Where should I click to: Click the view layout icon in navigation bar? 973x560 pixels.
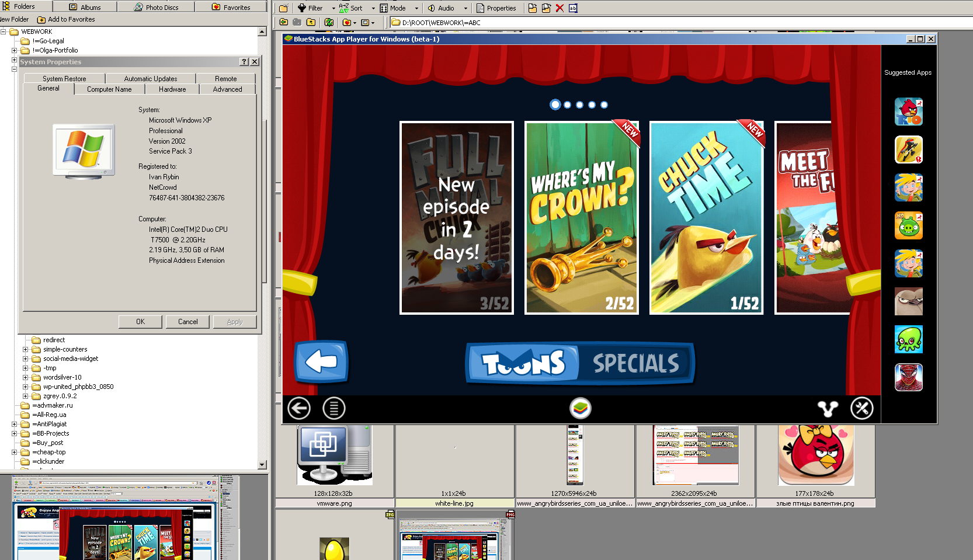[x=365, y=22]
